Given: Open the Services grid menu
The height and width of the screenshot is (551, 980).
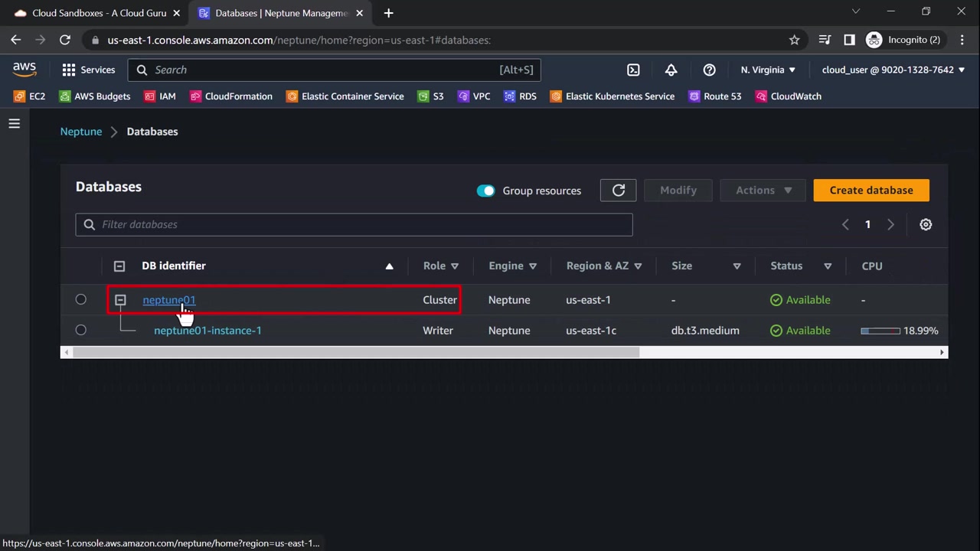Looking at the screenshot, I should coord(89,70).
